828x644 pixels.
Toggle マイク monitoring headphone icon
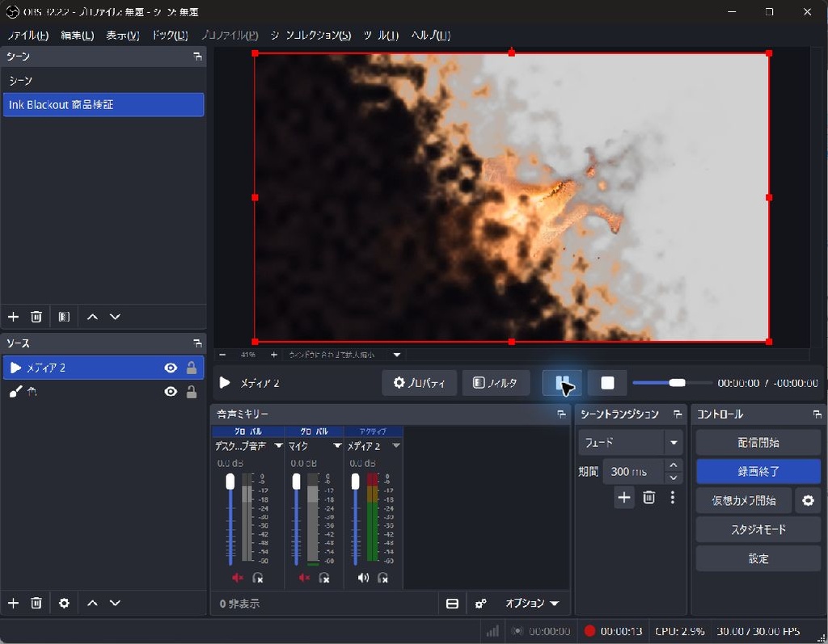[324, 578]
